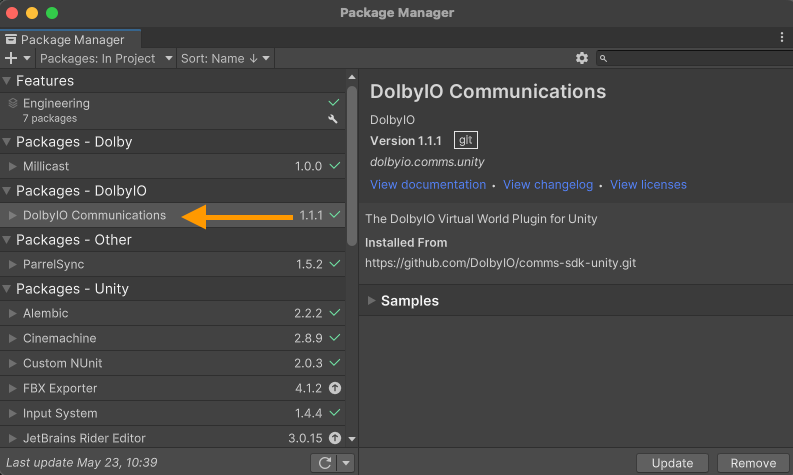793x475 pixels.
Task: Collapse the Packages - Other section
Action: [x=7, y=240]
